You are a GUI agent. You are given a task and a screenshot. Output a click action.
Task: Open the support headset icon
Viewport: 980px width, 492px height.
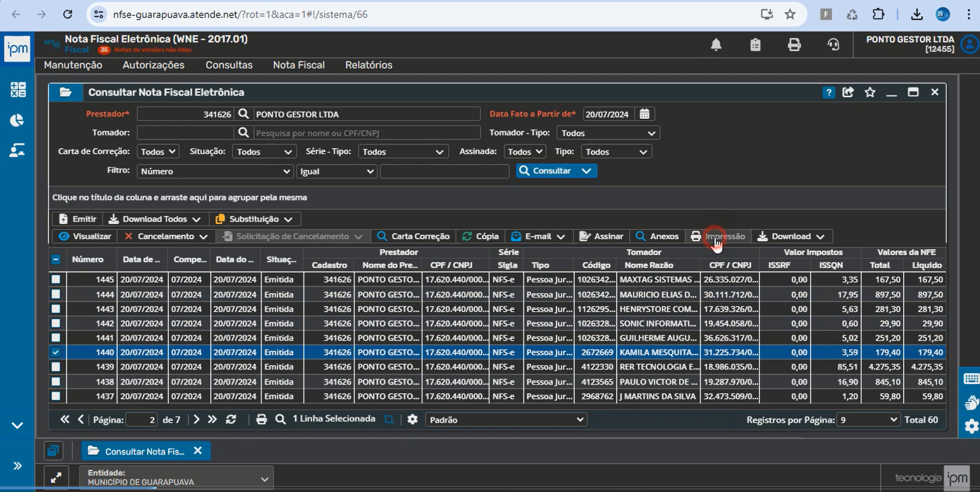click(x=833, y=45)
